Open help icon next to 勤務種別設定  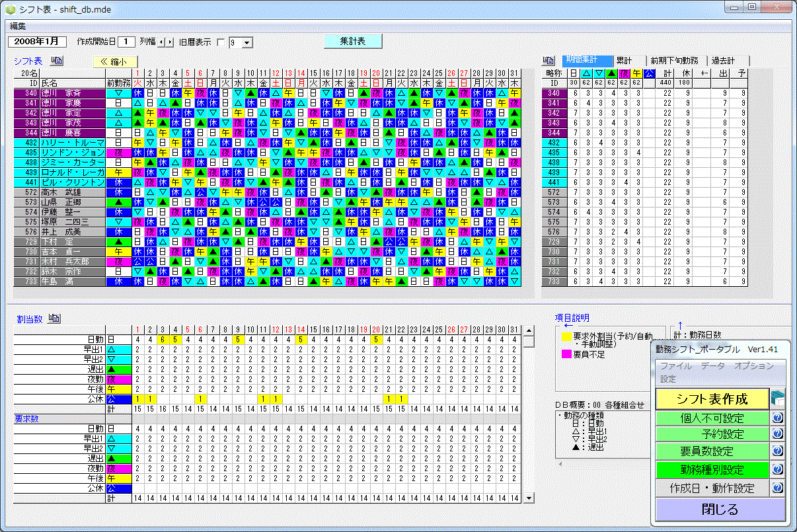pos(777,470)
